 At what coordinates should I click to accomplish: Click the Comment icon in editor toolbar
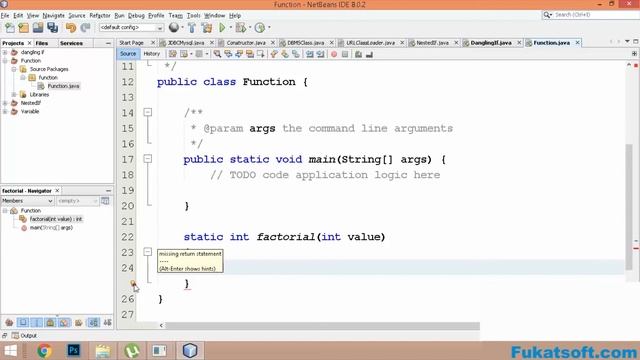(x=358, y=54)
